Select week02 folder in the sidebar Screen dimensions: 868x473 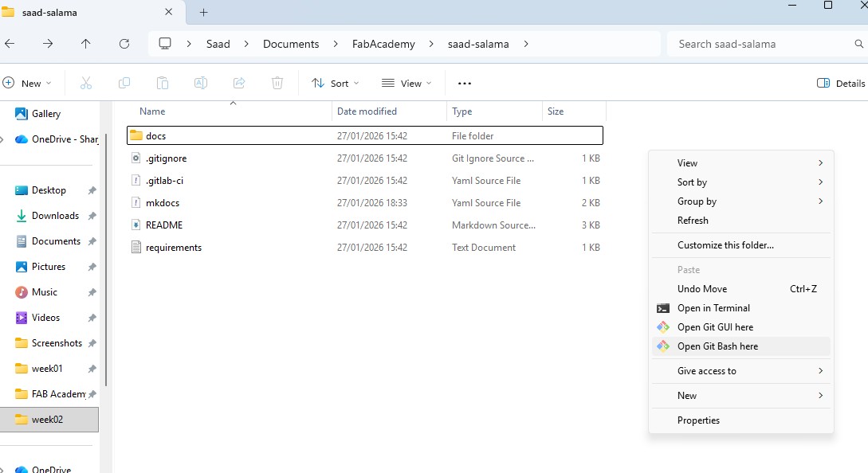point(49,420)
